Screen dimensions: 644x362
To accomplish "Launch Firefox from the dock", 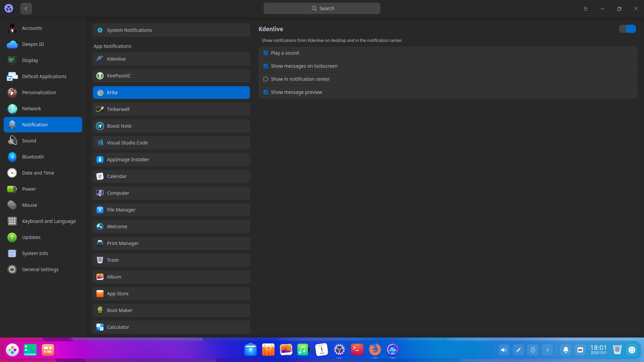I will pos(375,350).
